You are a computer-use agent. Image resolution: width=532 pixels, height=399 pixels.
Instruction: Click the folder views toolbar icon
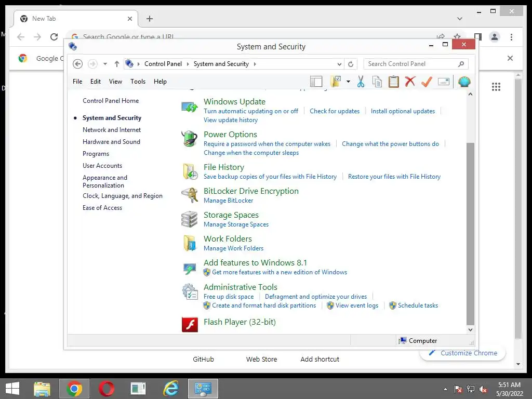click(336, 82)
